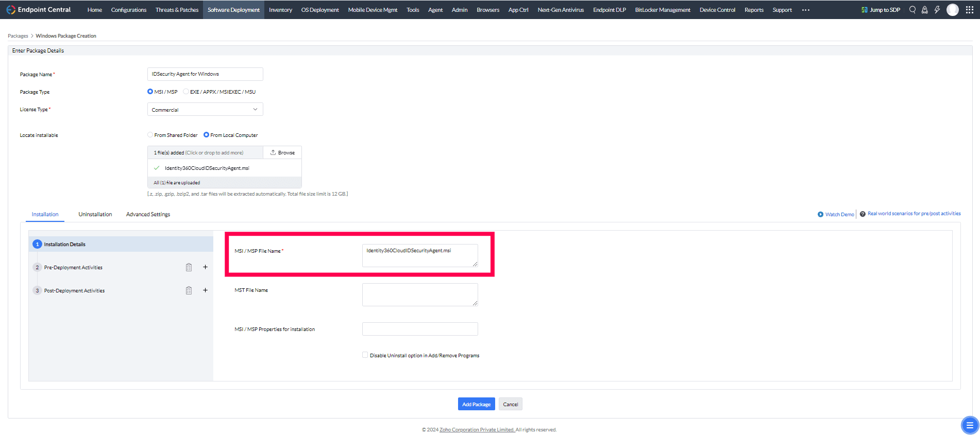This screenshot has height=435, width=980.
Task: Tick Disable Uninstall option checkbox
Action: click(x=365, y=355)
